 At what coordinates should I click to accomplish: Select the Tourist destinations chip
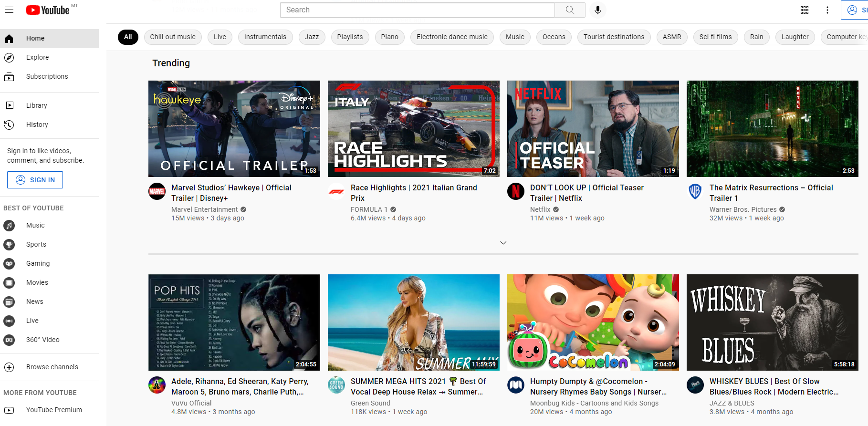(614, 37)
